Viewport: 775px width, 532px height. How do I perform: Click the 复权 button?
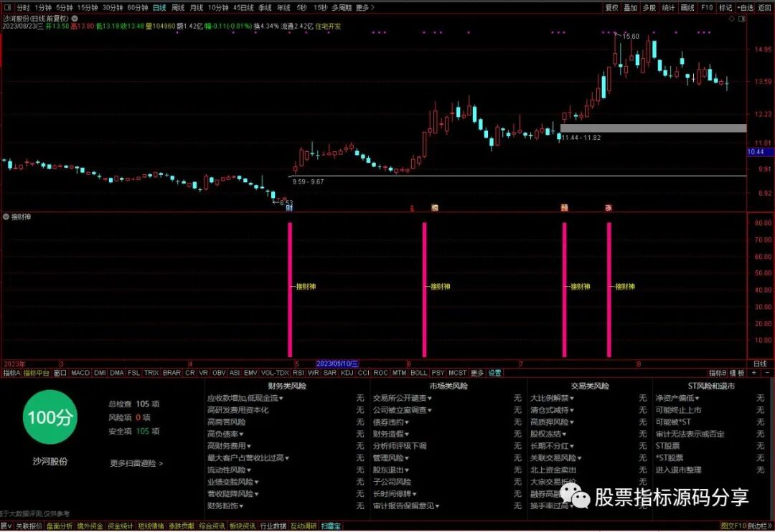[x=612, y=7]
